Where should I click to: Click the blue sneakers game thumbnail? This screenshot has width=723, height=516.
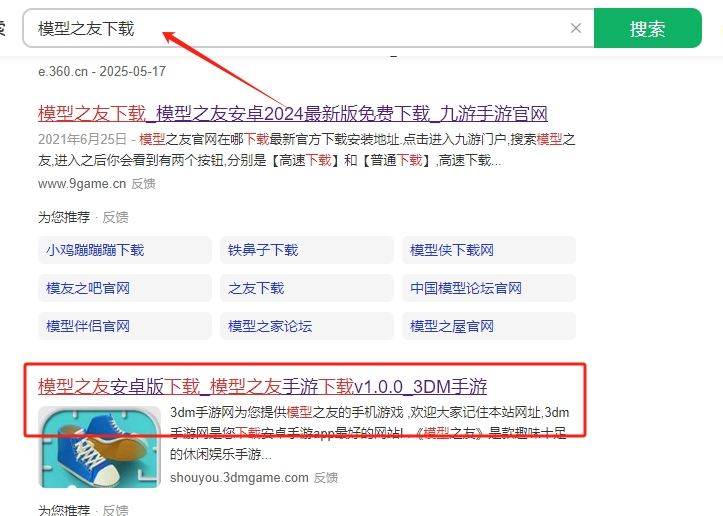pos(99,444)
